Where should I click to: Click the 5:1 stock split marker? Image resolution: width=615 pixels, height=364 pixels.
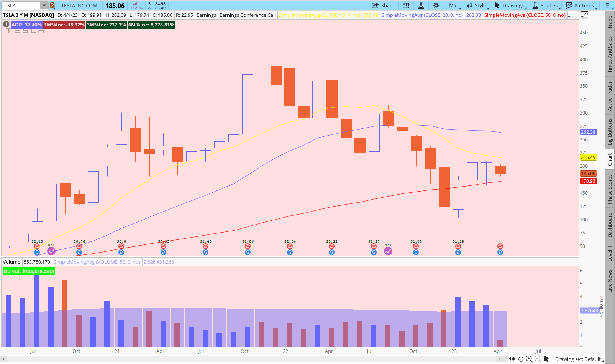51,251
